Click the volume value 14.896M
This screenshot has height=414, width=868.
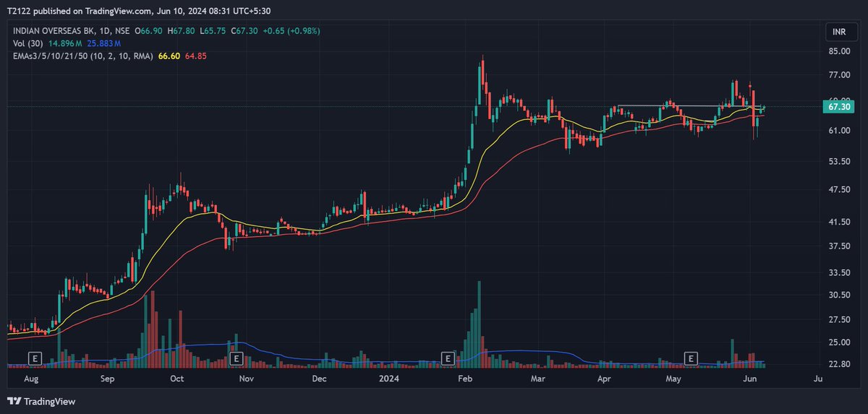[x=65, y=44]
